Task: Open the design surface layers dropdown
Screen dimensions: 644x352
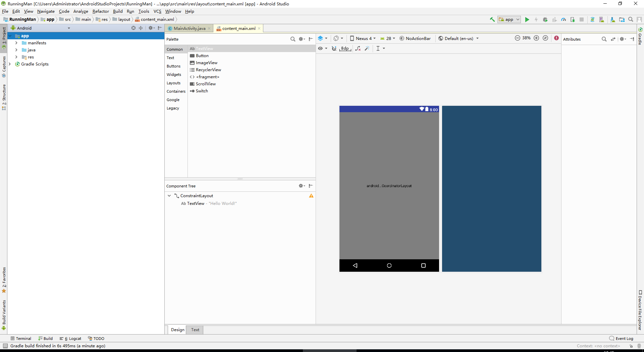Action: pos(322,38)
